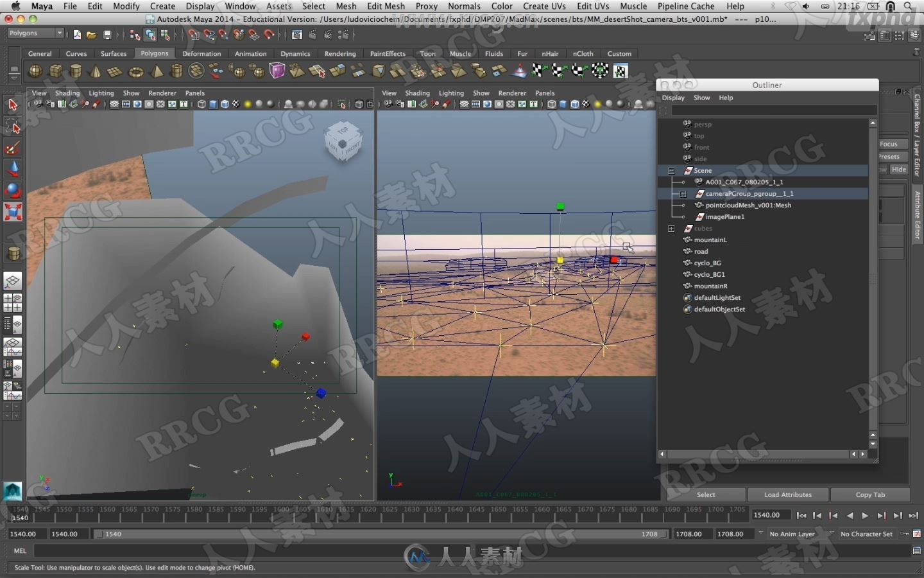Open the Character Set dropdown arrow
The image size is (924, 578).
pyautogui.click(x=832, y=534)
